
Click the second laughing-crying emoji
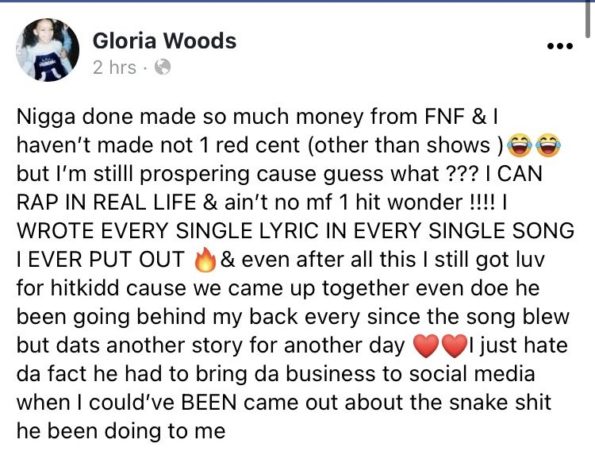pos(549,146)
